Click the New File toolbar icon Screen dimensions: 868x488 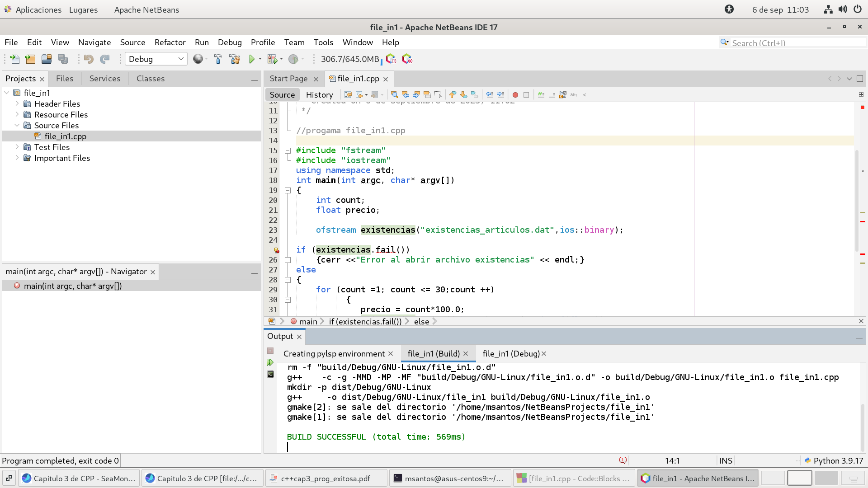click(15, 59)
